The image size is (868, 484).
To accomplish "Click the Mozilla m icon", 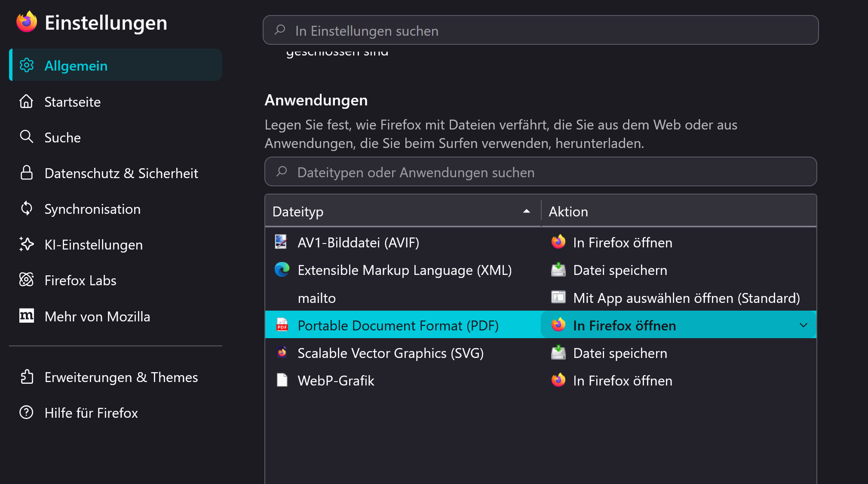I will pos(27,316).
